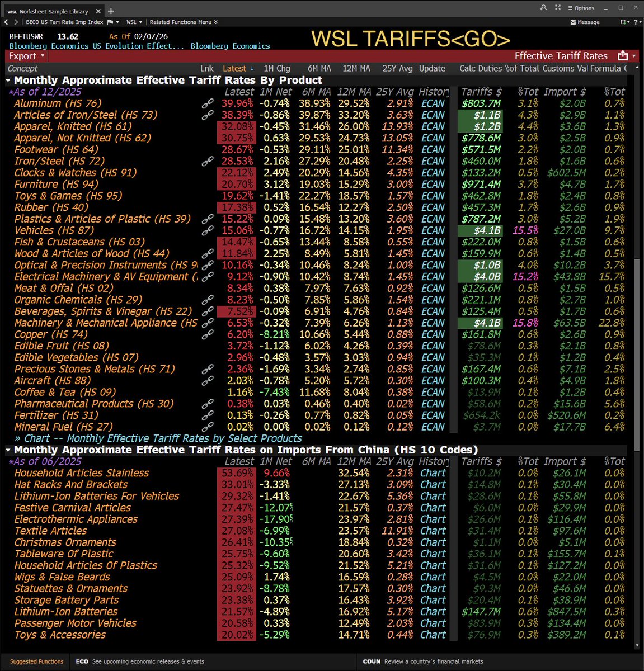Click the BECO US Tari Rate Imp Index field
The width and height of the screenshot is (644, 671).
tap(64, 22)
